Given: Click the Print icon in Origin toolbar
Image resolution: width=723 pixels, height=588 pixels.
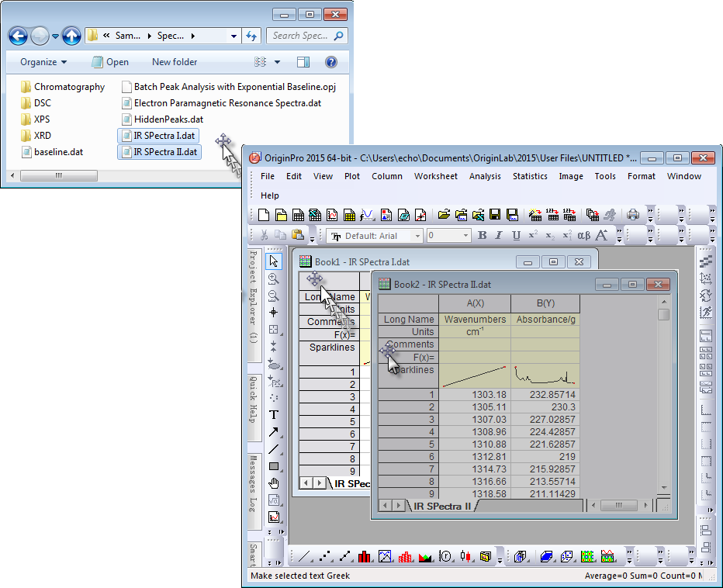Looking at the screenshot, I should point(633,215).
